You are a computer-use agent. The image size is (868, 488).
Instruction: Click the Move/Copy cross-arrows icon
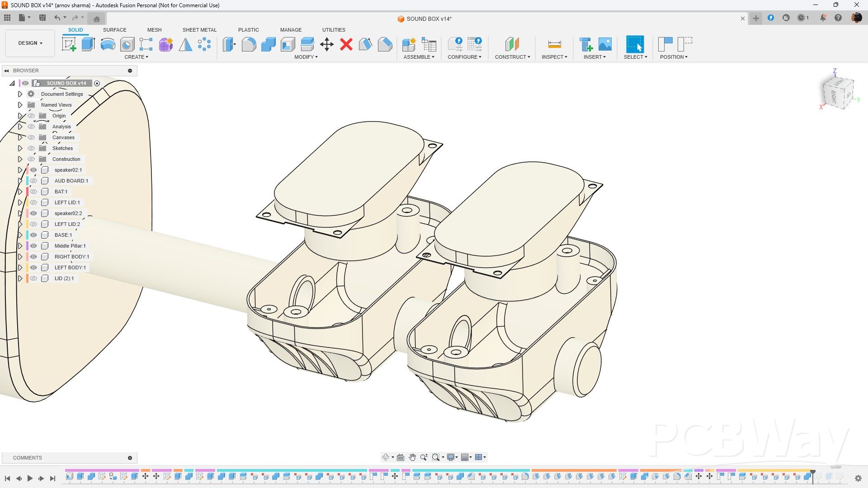(326, 44)
